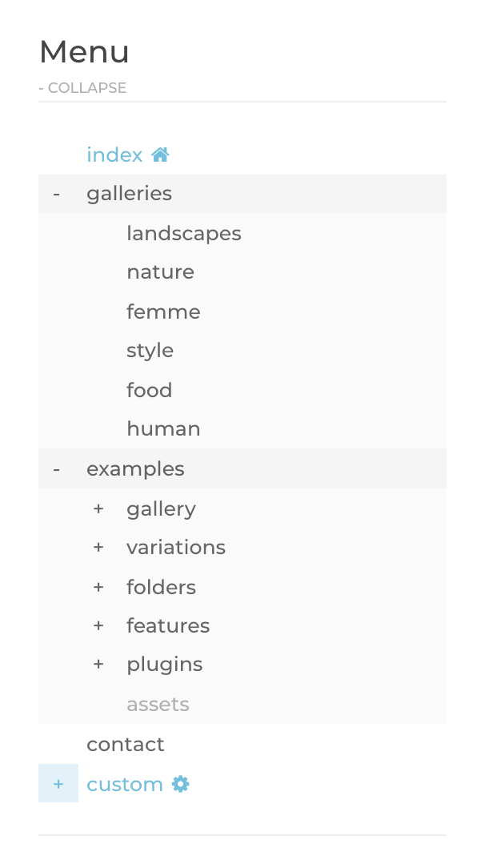Expand the gallery submenu

click(x=98, y=508)
